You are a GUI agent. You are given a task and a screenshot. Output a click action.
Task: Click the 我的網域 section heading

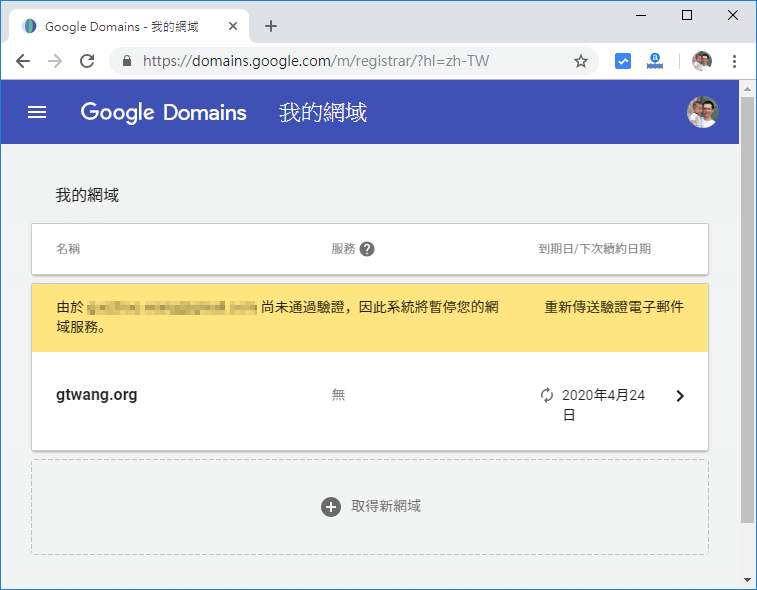(87, 195)
